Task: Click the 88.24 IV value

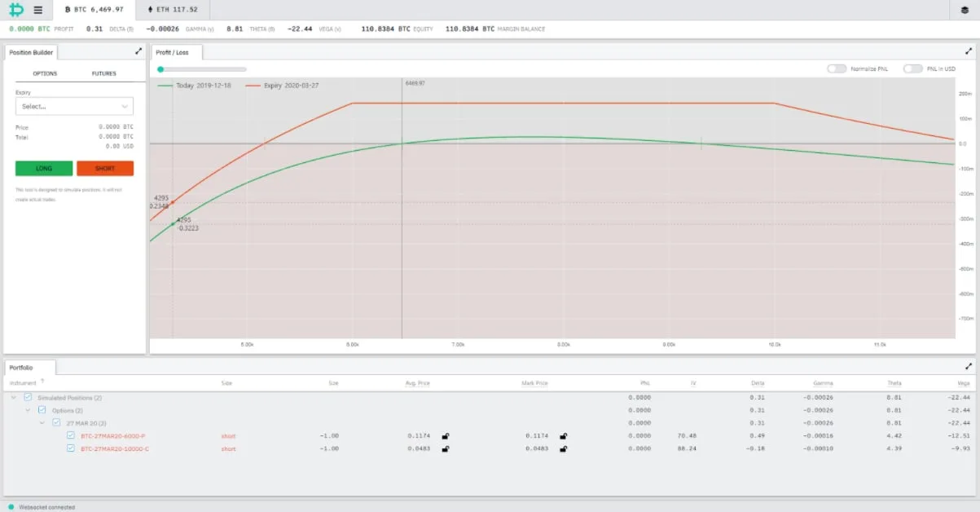Action: [x=686, y=449]
